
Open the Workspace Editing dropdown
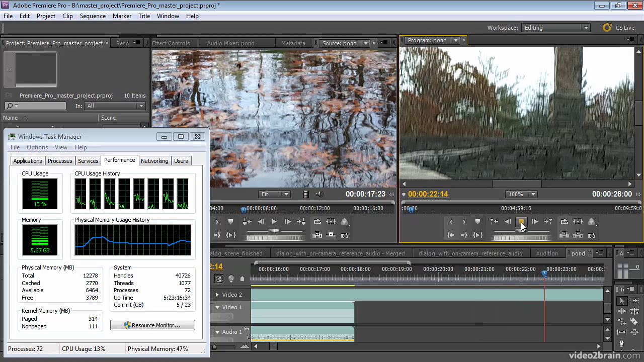click(556, 28)
